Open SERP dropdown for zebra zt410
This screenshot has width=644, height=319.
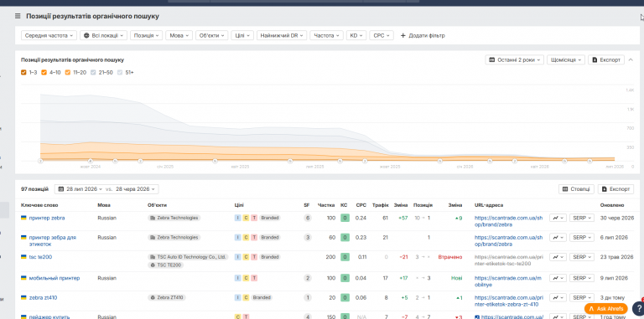point(582,297)
